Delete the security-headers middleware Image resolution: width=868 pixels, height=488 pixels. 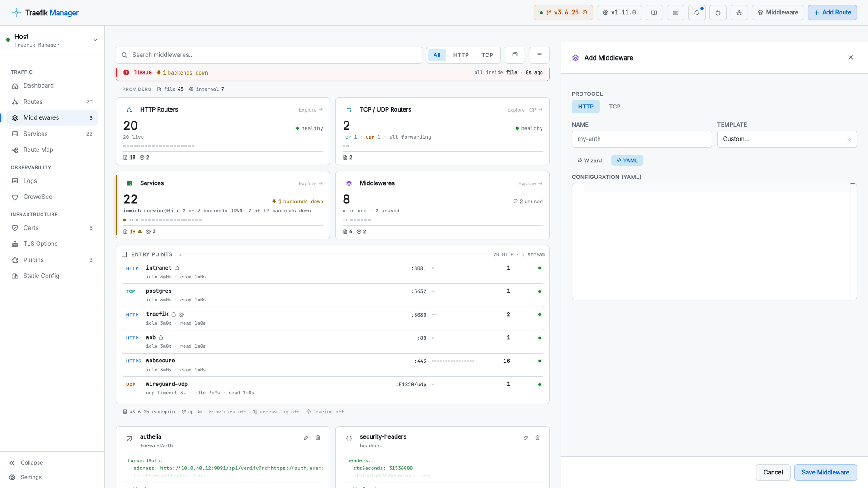[x=538, y=438]
